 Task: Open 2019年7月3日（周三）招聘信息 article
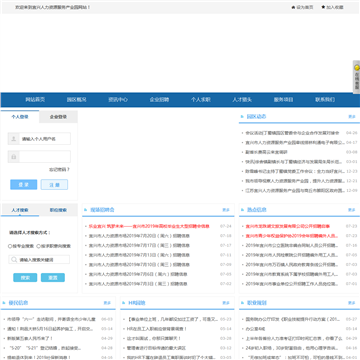click(x=138, y=284)
